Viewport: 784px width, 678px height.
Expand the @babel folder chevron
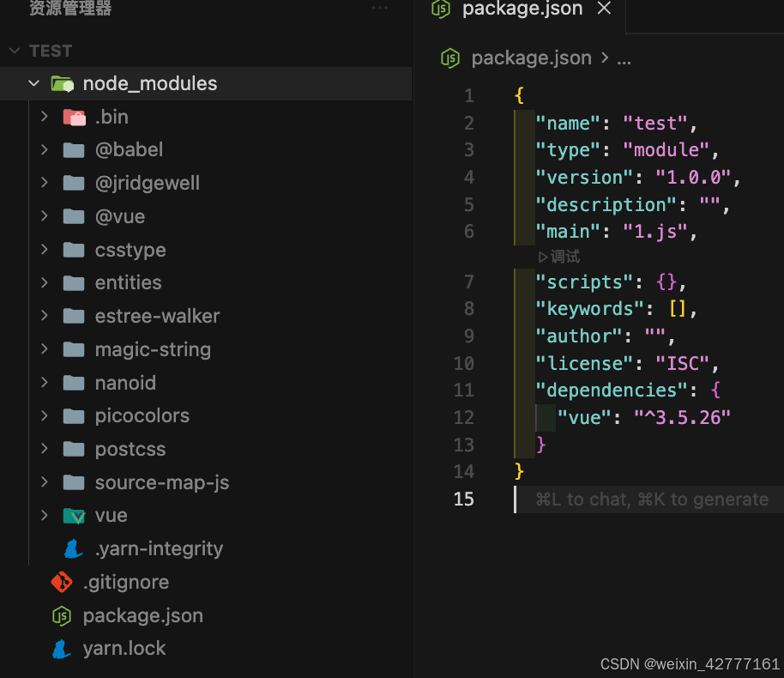(x=45, y=149)
